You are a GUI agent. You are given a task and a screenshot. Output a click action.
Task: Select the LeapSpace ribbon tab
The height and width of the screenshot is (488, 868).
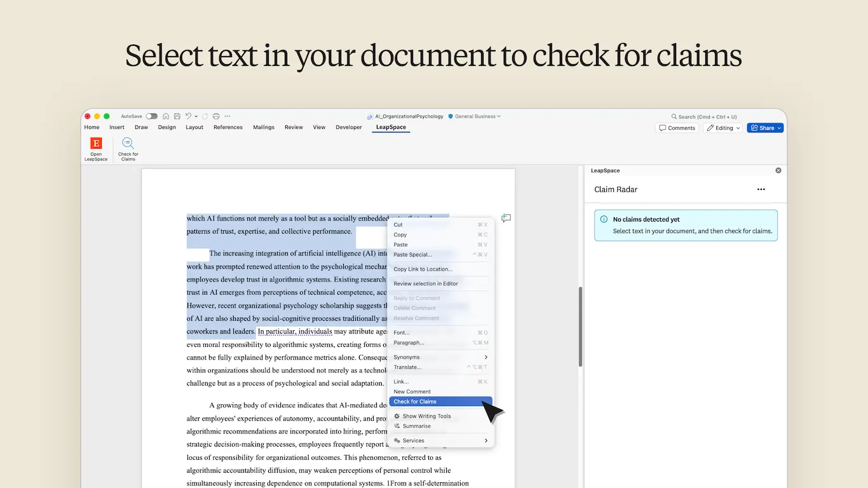[391, 127]
